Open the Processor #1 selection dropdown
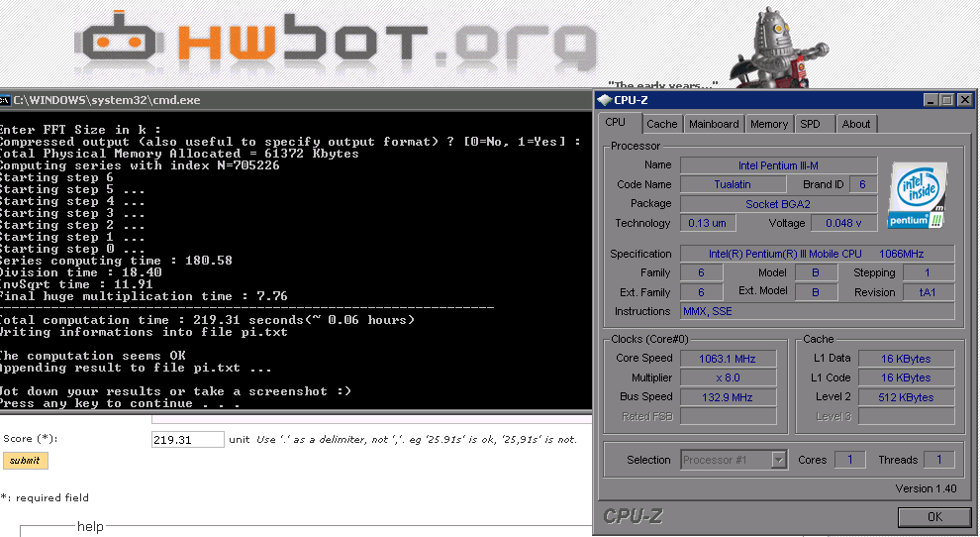 (734, 460)
